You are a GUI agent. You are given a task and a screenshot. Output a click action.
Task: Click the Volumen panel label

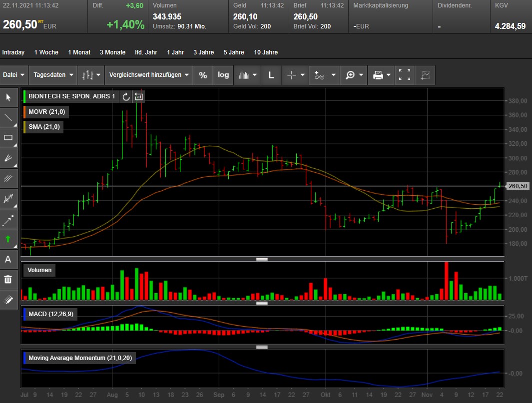(39, 270)
